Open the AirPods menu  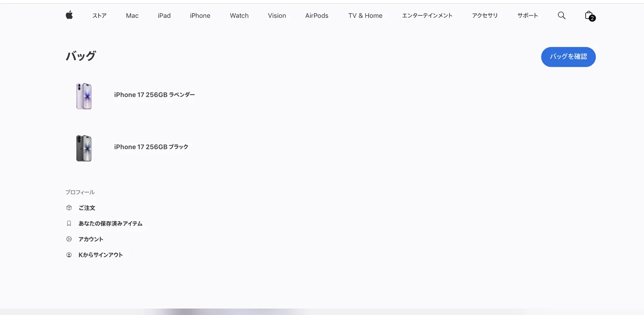coord(317,16)
